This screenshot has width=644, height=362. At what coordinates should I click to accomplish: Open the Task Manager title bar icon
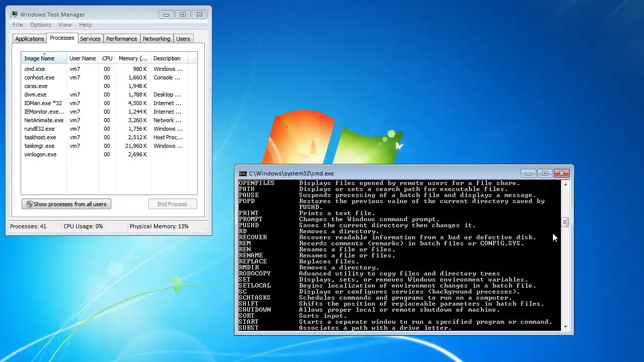(x=14, y=15)
